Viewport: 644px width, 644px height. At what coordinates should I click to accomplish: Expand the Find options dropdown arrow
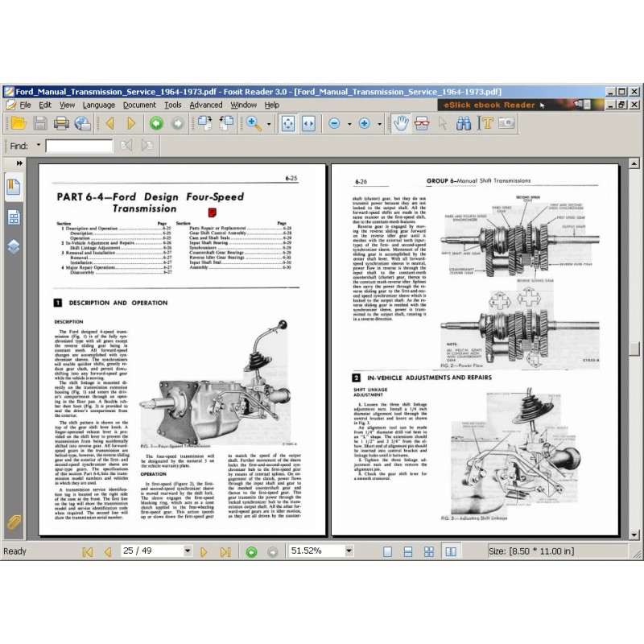pos(39,146)
